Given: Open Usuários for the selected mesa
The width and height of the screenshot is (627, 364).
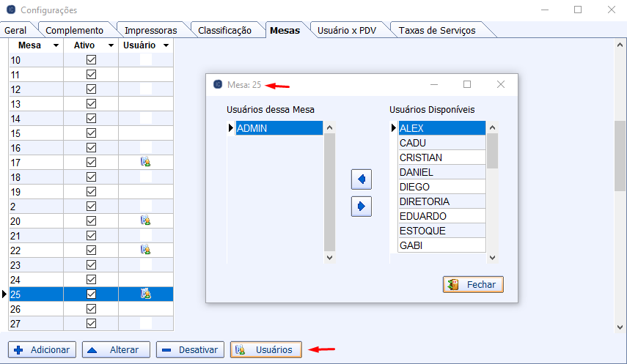Looking at the screenshot, I should (265, 350).
